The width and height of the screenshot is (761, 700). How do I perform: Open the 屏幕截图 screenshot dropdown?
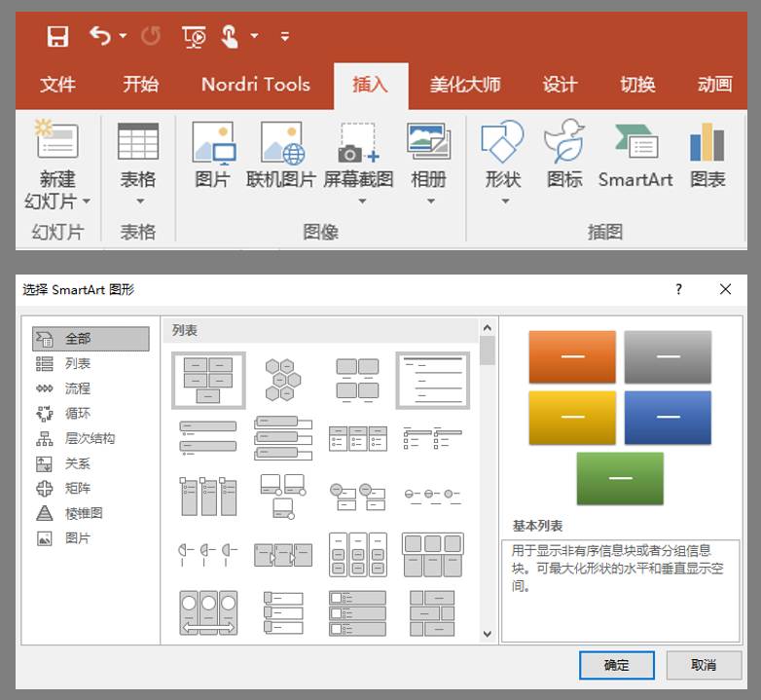[x=360, y=202]
